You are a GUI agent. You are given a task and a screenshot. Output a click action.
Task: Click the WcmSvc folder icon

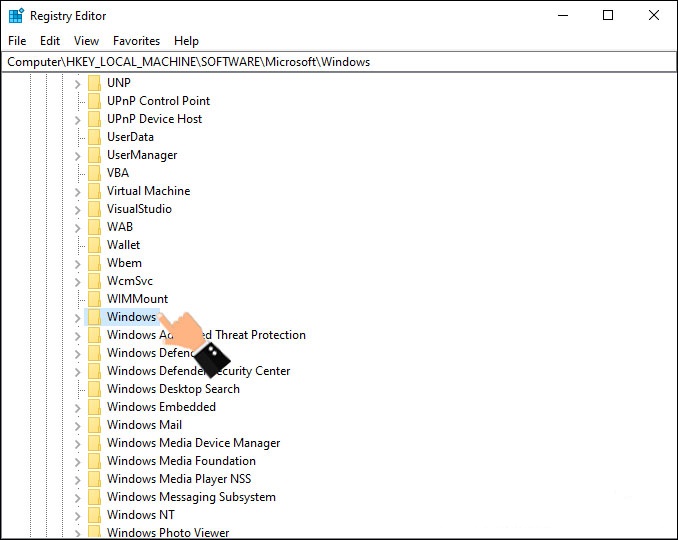point(94,281)
